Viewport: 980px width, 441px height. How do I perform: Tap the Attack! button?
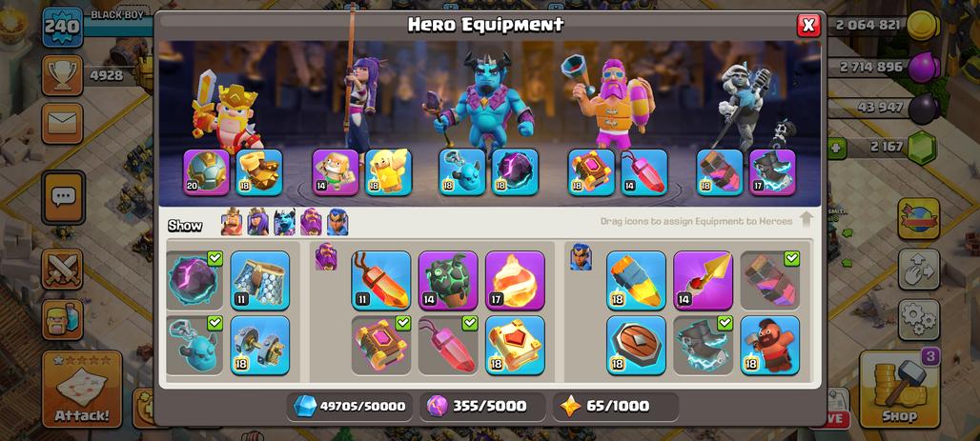coord(82,390)
